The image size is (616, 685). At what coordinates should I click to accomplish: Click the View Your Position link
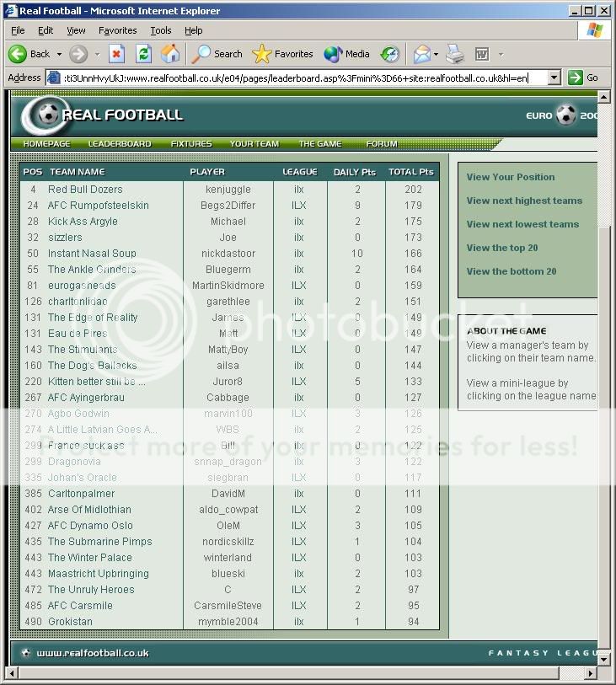[511, 177]
